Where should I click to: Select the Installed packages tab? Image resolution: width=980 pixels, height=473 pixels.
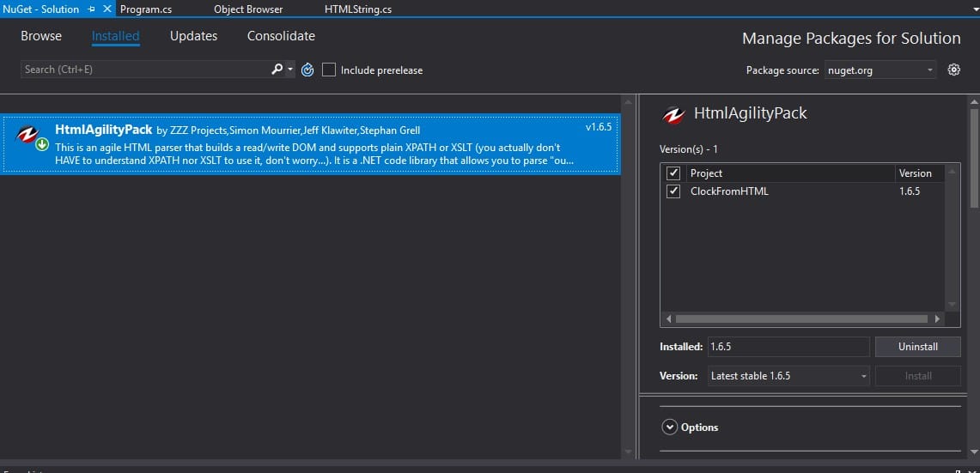(116, 36)
